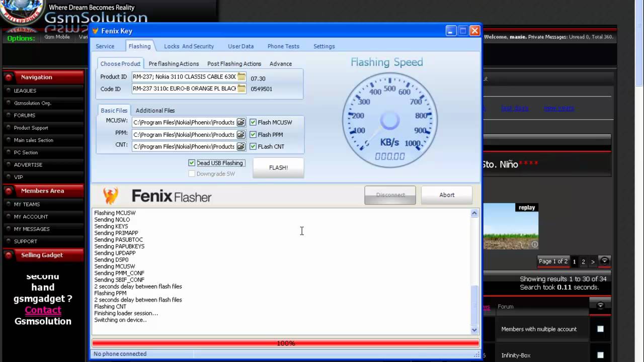Click the info icon on the replay thumbnail
Image resolution: width=644 pixels, height=362 pixels.
click(535, 245)
